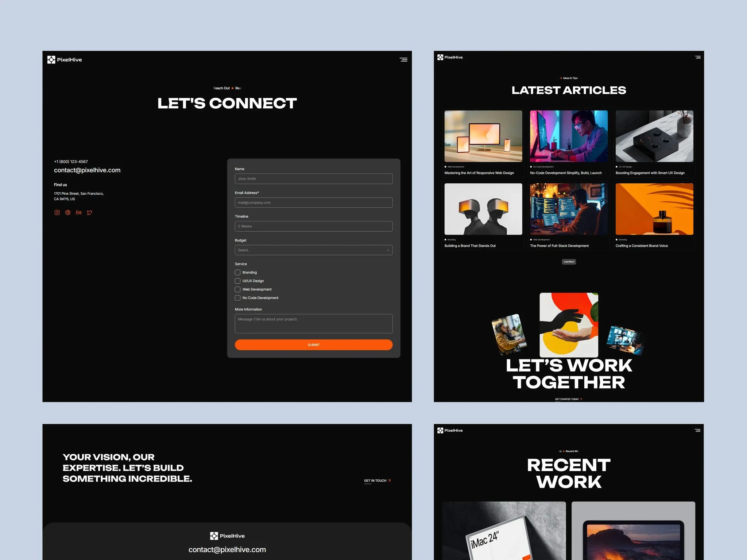Expand the hamburger menu above Latest Articles
Screen dimensions: 747x560
(697, 57)
